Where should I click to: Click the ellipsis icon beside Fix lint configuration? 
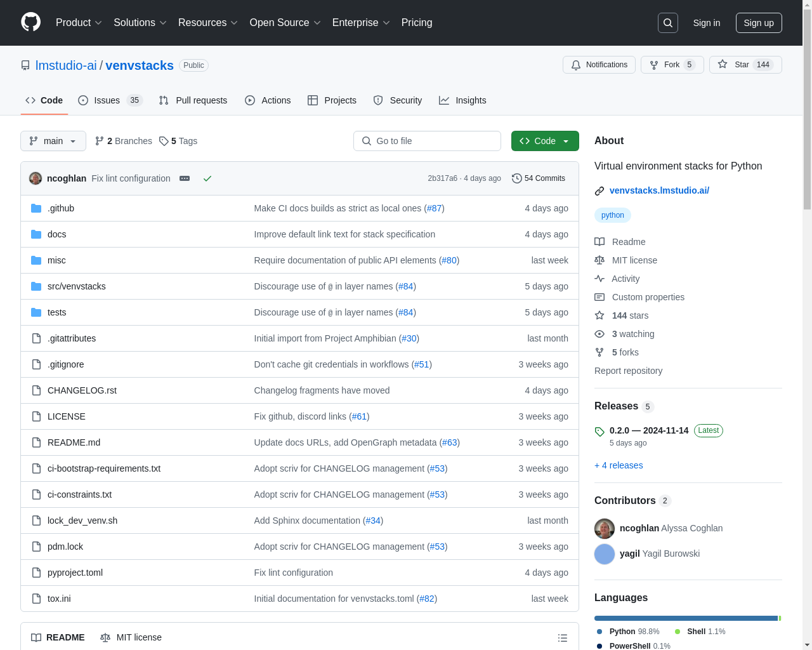tap(185, 178)
